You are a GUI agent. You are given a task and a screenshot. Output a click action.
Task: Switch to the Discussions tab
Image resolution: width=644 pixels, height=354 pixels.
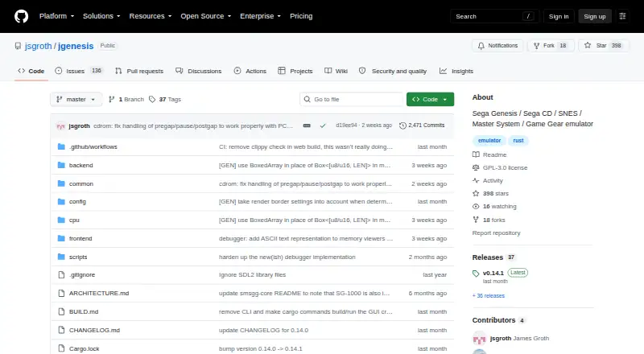(x=198, y=71)
